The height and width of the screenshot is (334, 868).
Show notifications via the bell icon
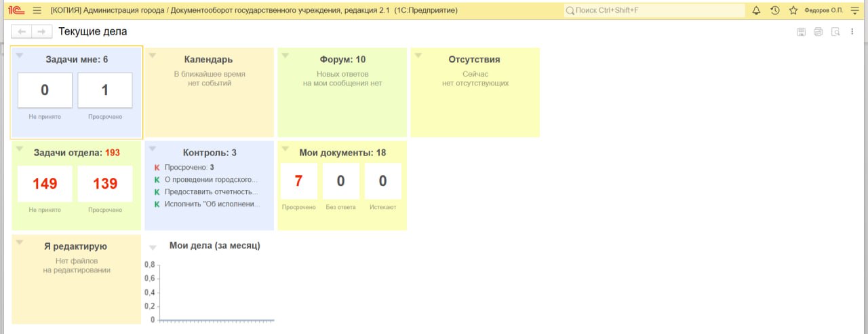point(757,10)
